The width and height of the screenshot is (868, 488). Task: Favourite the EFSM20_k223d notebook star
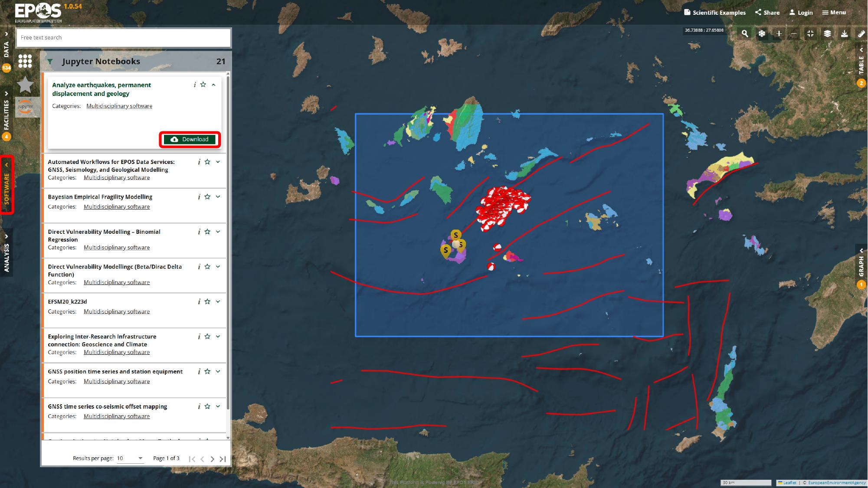(x=207, y=301)
